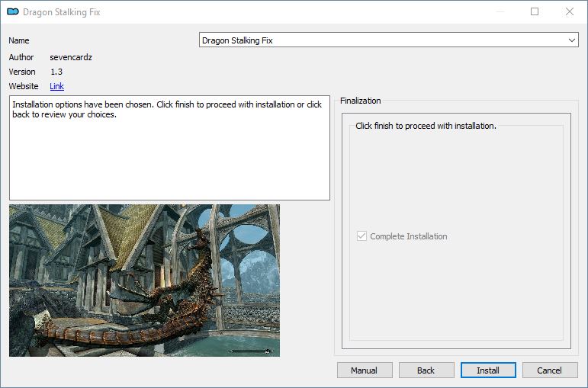This screenshot has width=588, height=388.
Task: Click the Dragon Stalking Fix name field
Action: tap(388, 40)
